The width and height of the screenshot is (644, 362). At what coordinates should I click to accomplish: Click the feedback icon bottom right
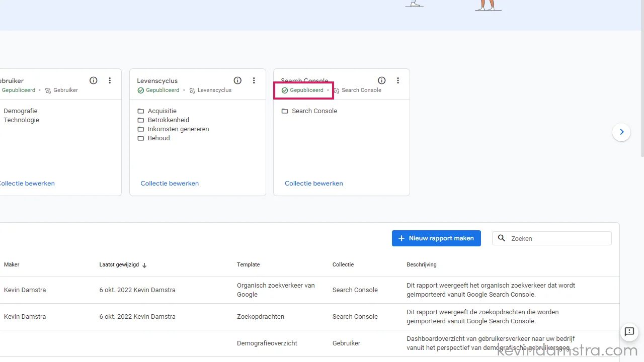pyautogui.click(x=629, y=332)
